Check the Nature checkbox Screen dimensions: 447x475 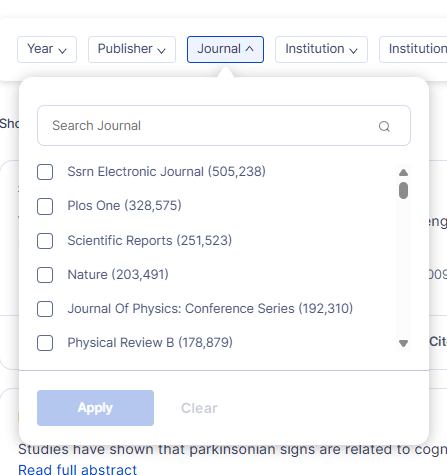[x=45, y=275]
